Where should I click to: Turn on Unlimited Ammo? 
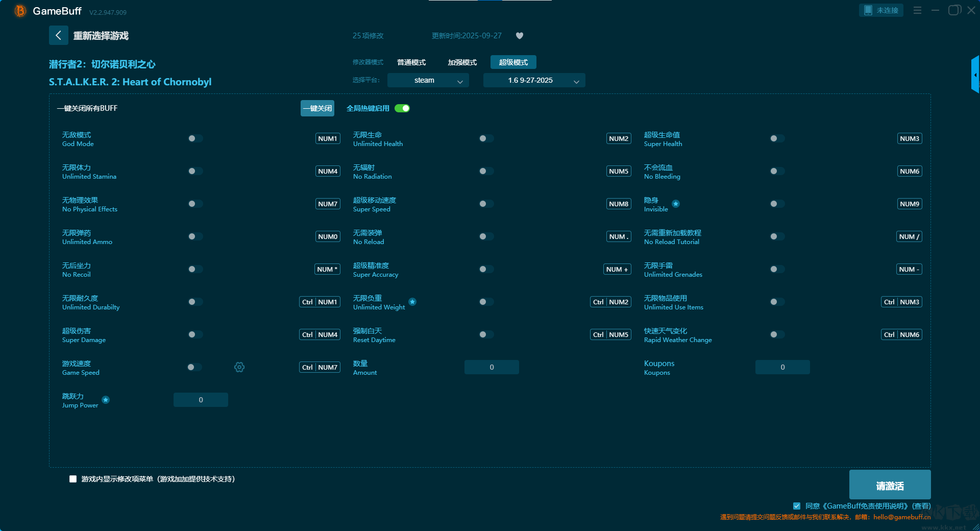tap(195, 236)
